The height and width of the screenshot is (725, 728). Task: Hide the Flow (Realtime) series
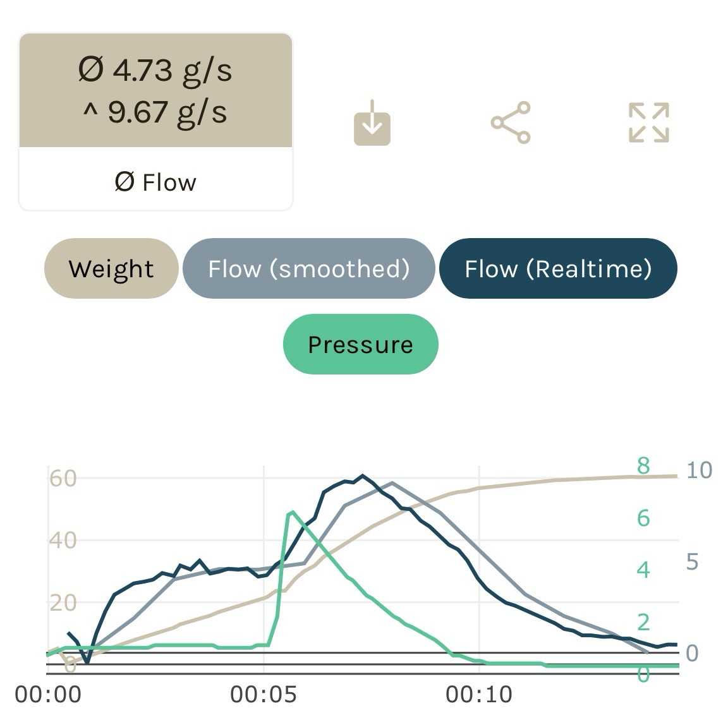[x=558, y=269]
